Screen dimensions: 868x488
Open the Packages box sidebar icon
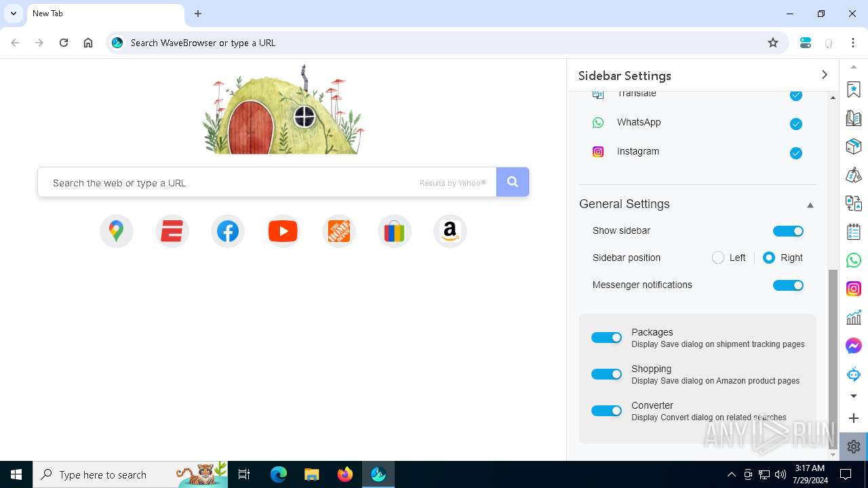(x=854, y=146)
